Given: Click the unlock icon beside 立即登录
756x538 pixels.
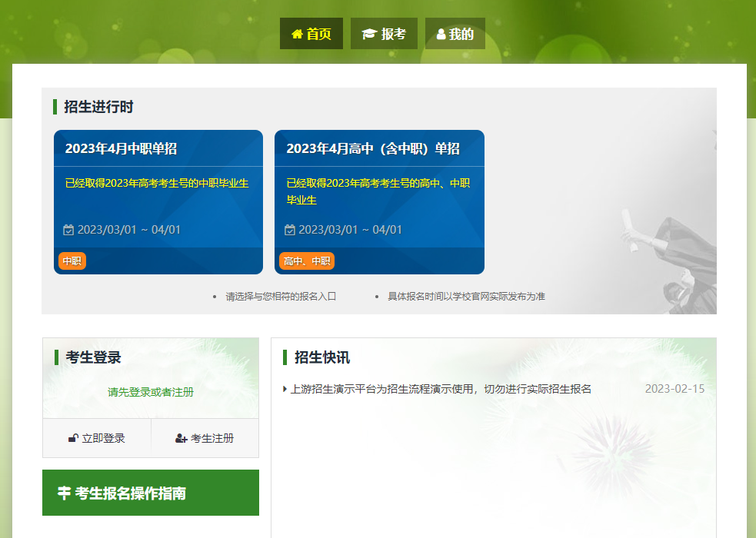Looking at the screenshot, I should [x=73, y=438].
